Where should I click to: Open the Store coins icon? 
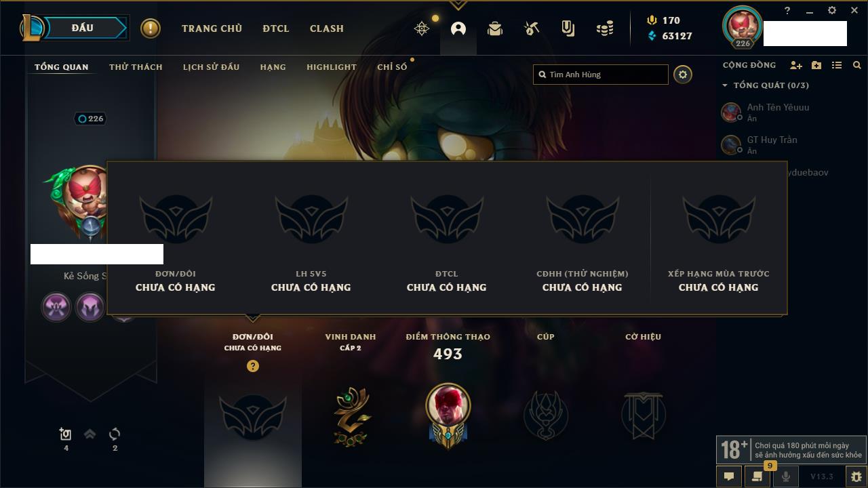coord(605,28)
